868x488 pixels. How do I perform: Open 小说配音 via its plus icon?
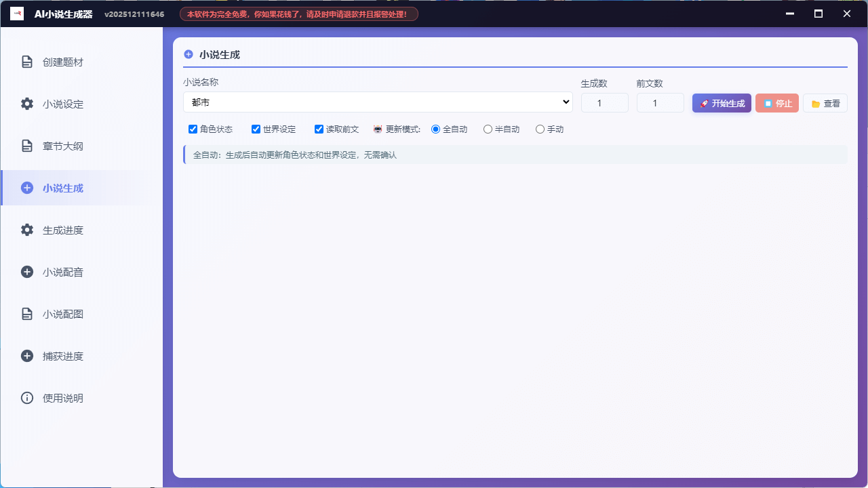tap(26, 272)
